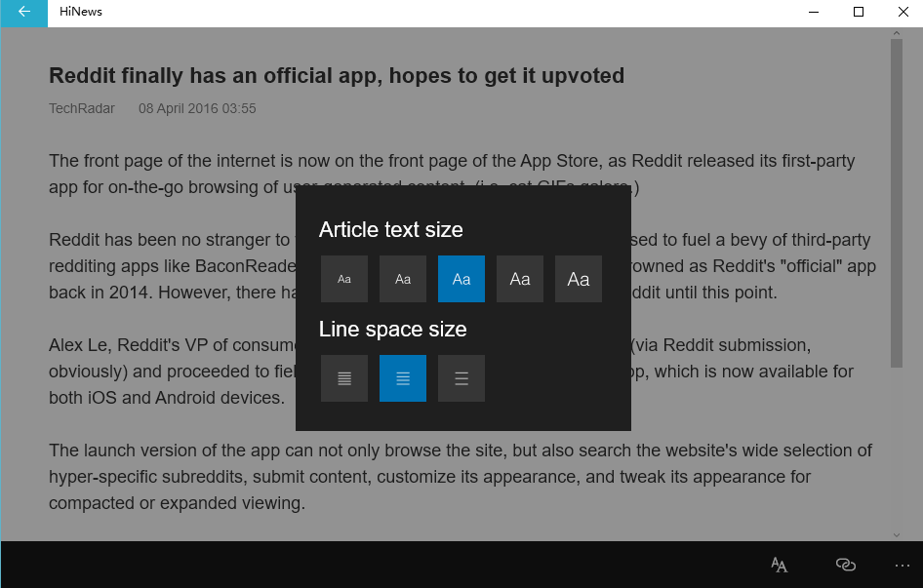Maximize the HiNews window

(859, 12)
